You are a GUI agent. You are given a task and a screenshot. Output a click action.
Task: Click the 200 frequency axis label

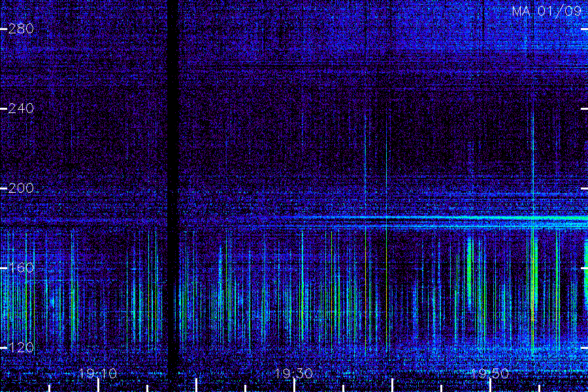coord(21,188)
